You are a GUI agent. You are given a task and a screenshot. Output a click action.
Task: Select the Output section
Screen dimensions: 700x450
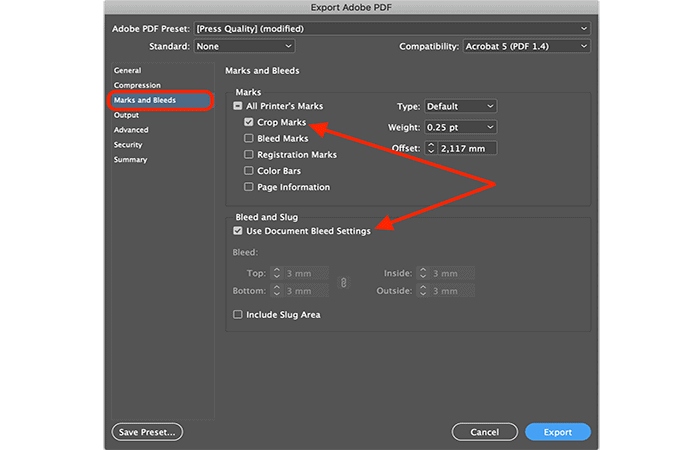[126, 115]
